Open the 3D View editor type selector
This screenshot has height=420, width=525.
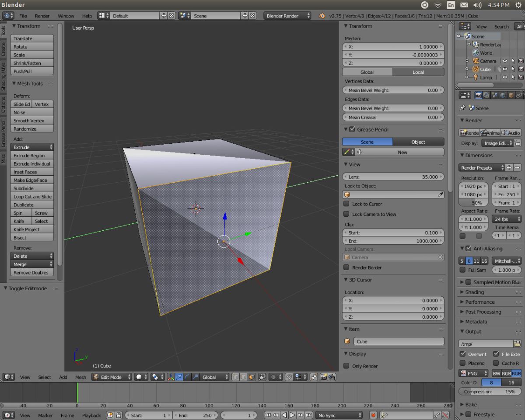click(9, 377)
